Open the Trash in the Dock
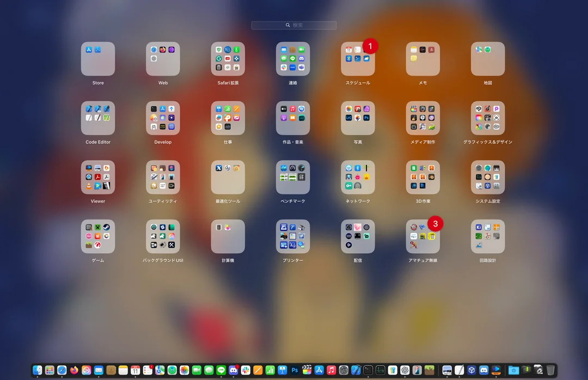Screen dimensions: 588x380 point(550,370)
